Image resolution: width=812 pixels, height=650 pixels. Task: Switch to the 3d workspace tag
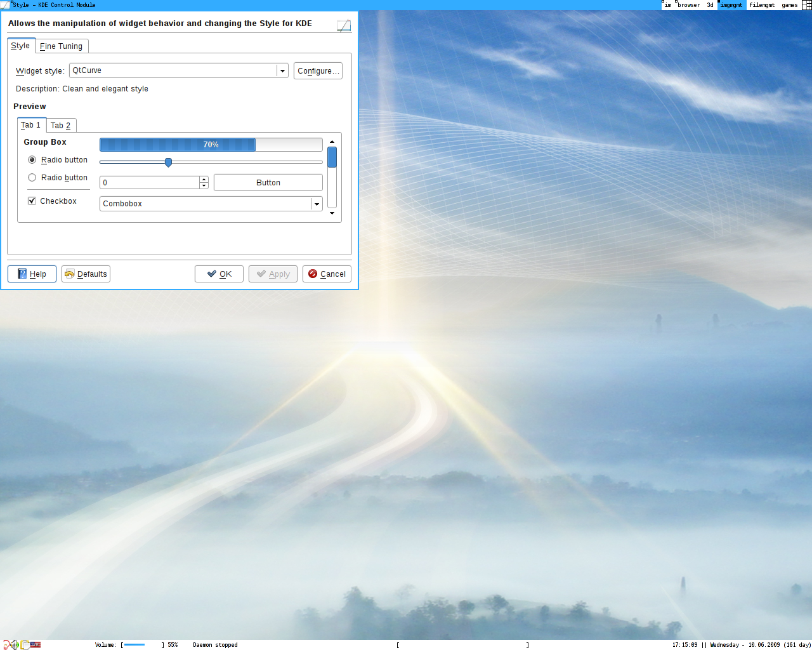pos(710,5)
